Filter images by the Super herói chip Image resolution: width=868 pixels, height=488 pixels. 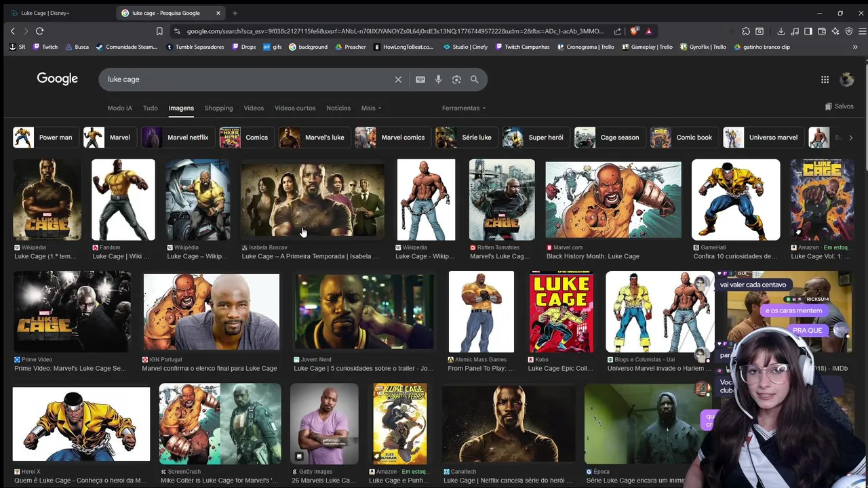534,137
